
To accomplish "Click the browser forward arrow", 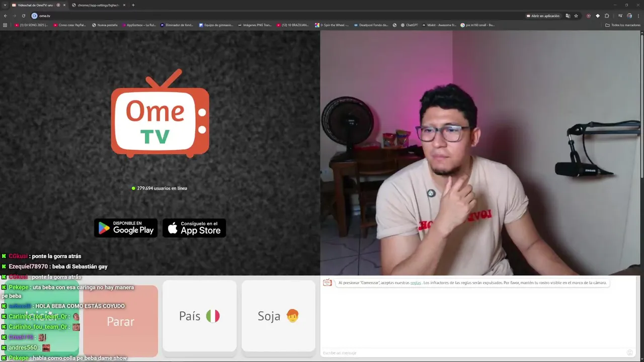I will tap(14, 16).
